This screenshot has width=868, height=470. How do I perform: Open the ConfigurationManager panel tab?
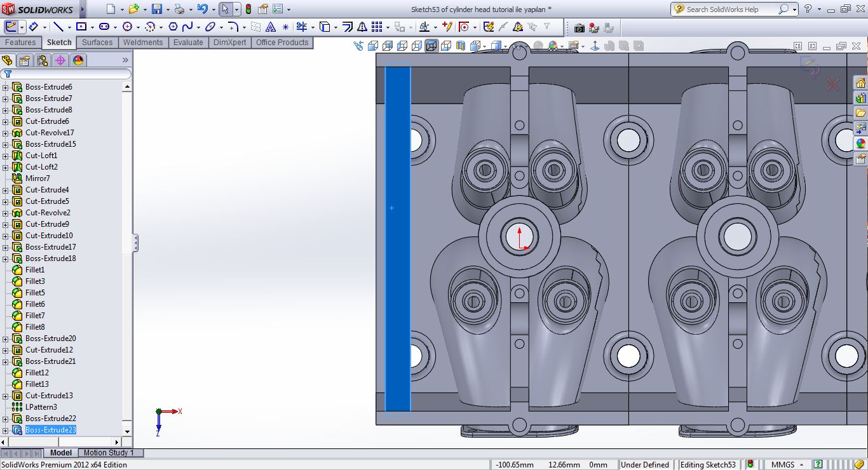(x=43, y=60)
